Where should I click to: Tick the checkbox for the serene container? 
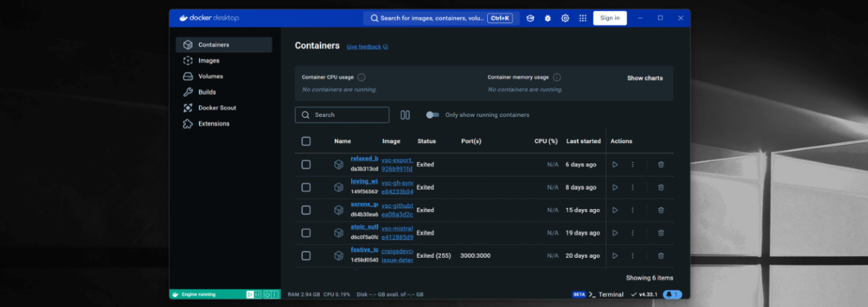point(306,210)
